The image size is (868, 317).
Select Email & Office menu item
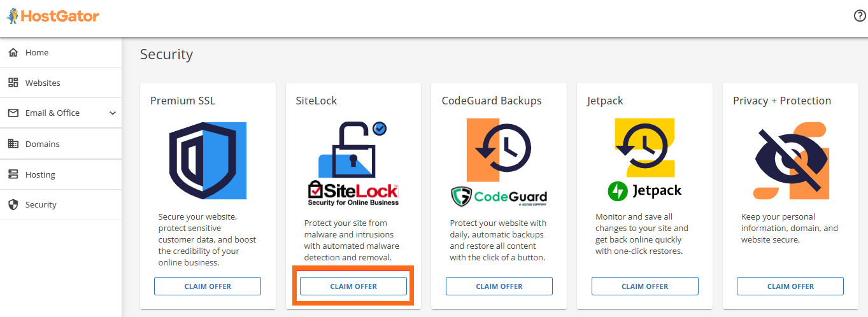tap(60, 113)
